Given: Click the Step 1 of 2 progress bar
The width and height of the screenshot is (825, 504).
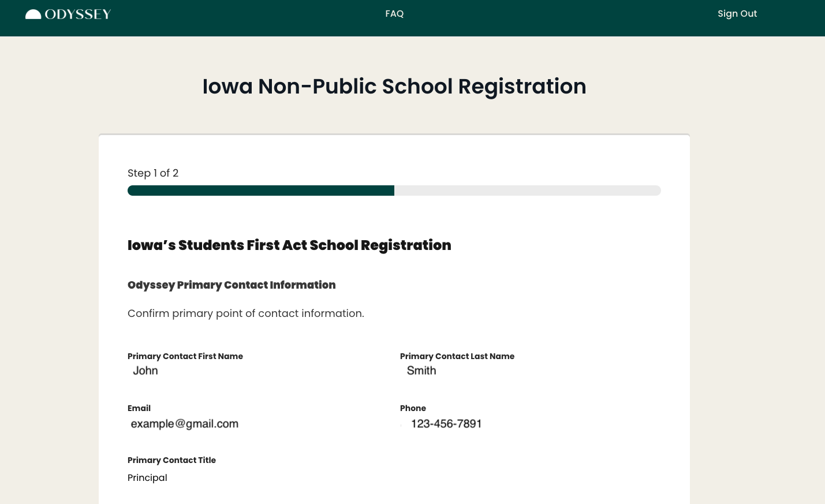Looking at the screenshot, I should click(x=394, y=191).
